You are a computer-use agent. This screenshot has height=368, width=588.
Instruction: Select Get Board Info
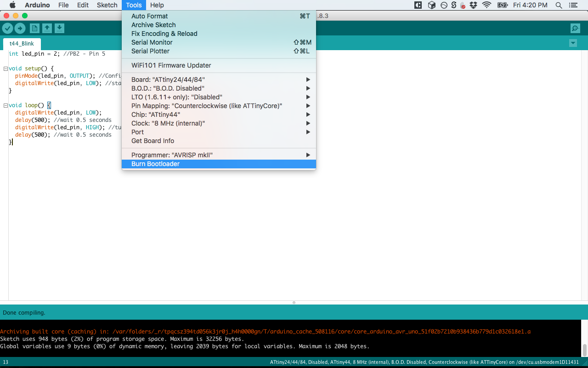(219, 141)
